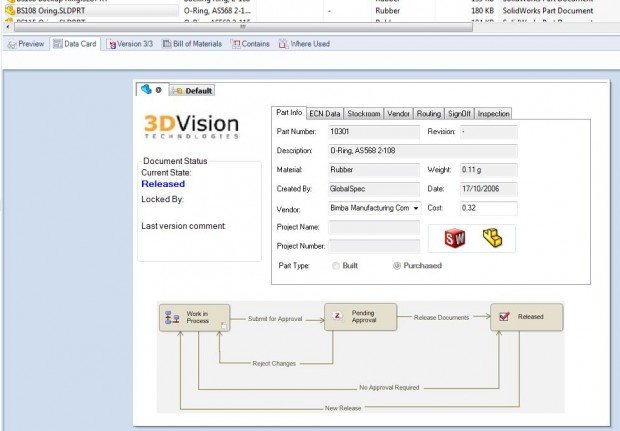
Task: Open the ECN Data card tab
Action: point(325,114)
